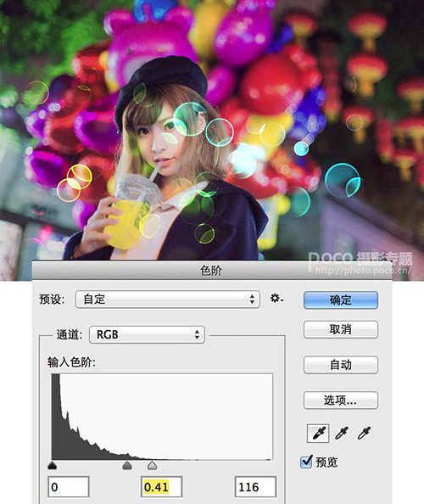Toggle the 预览 preview checkbox
The image size is (424, 504).
[306, 462]
